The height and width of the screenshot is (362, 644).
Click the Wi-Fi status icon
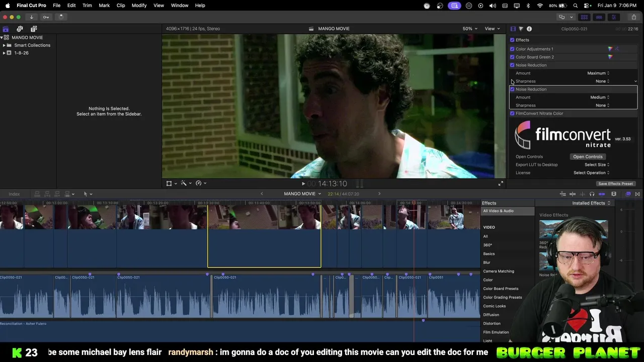[540, 6]
